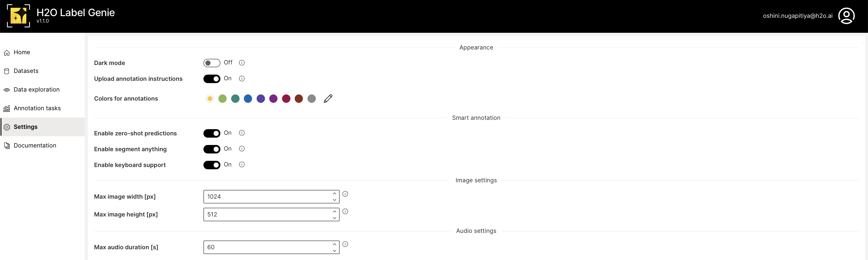Navigate to Data exploration
This screenshot has width=868, height=260.
[x=36, y=90]
